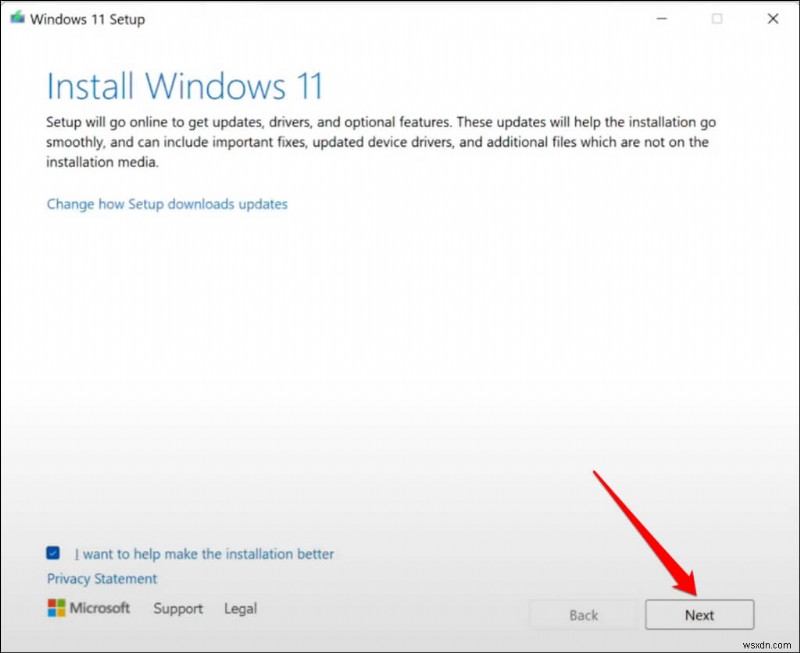Viewport: 800px width, 653px height.
Task: Click the Install Windows 11 heading
Action: click(x=185, y=86)
